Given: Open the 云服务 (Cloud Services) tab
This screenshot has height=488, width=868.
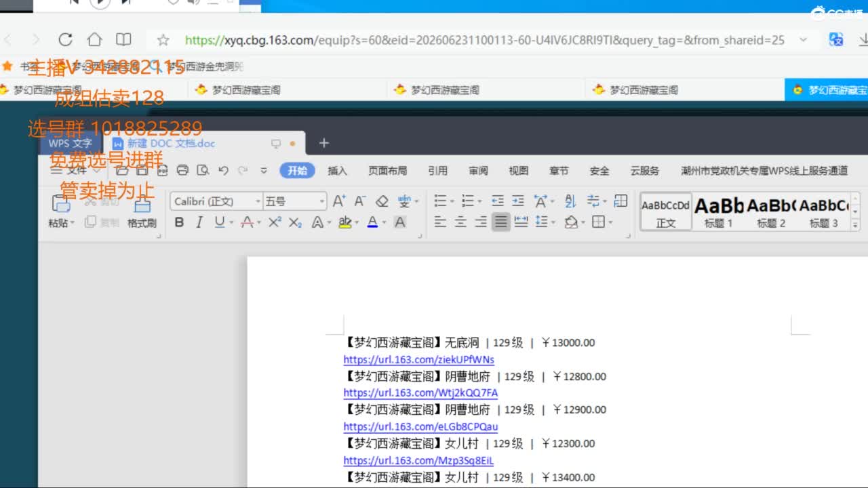Looking at the screenshot, I should click(644, 171).
